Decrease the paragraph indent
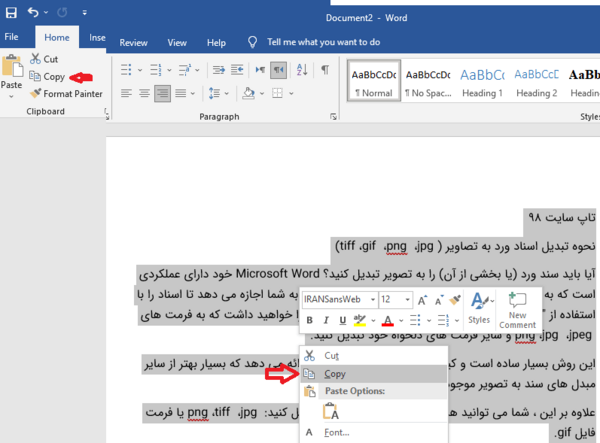Viewport: 600px width, 443px height. (x=219, y=70)
